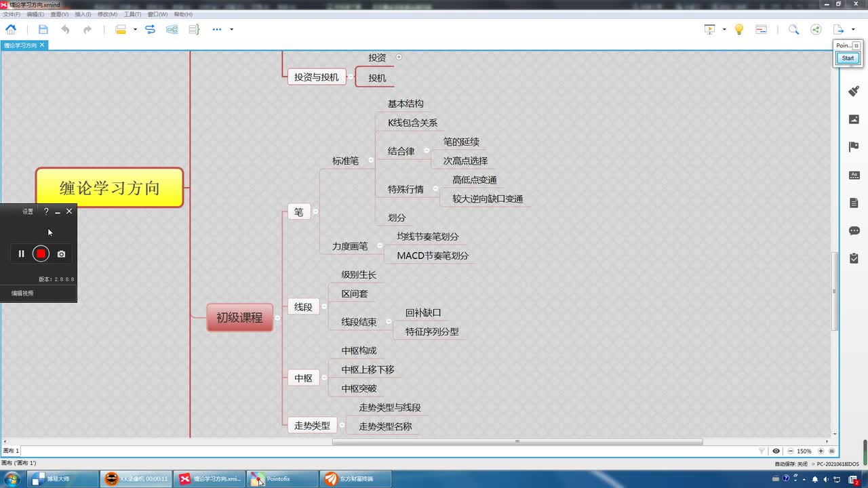Open the themes panel labeled Aa in sidebar
The height and width of the screenshot is (488, 868).
(x=854, y=175)
